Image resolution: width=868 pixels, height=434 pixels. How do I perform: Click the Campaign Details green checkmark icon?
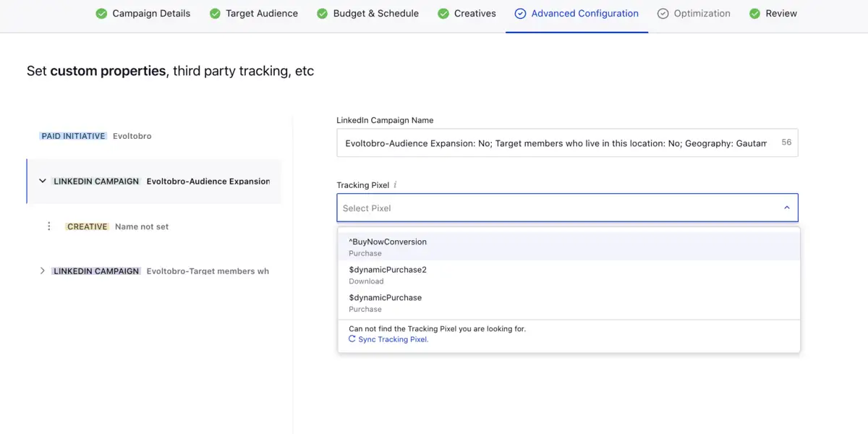101,14
